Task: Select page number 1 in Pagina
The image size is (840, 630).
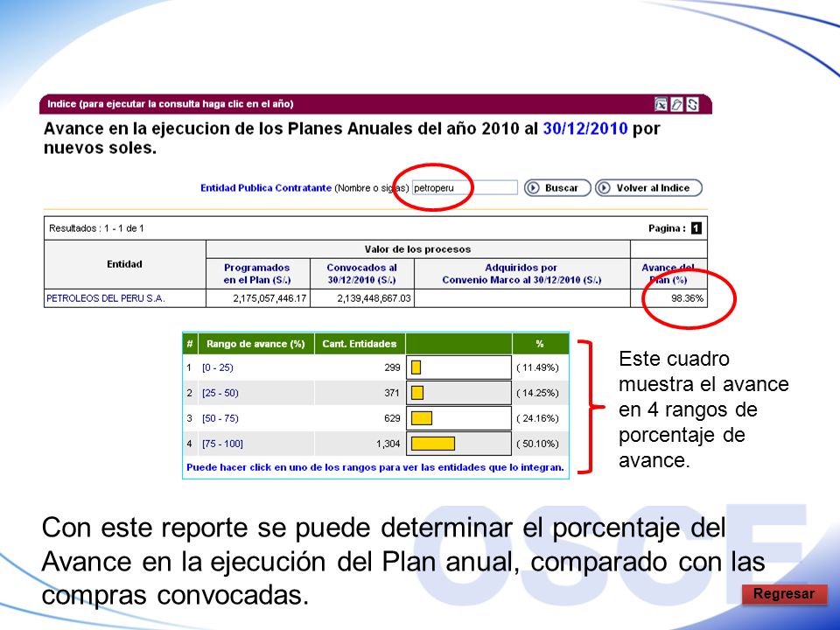Action: tap(696, 228)
